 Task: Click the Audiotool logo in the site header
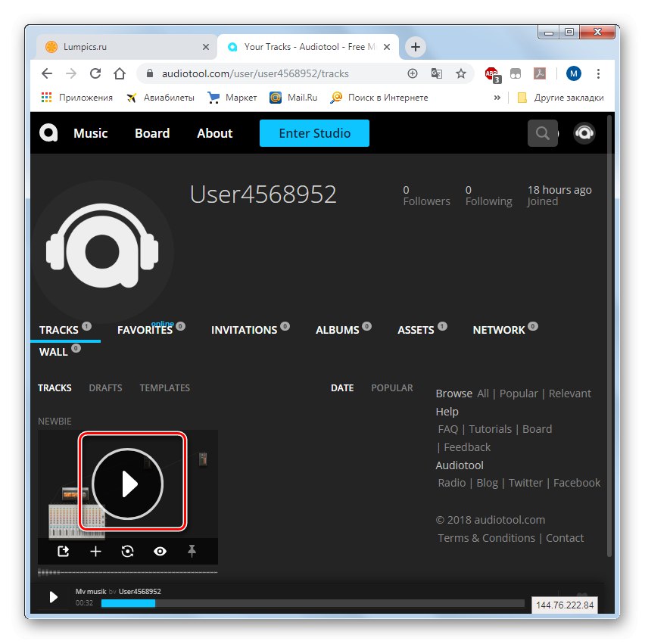(48, 133)
